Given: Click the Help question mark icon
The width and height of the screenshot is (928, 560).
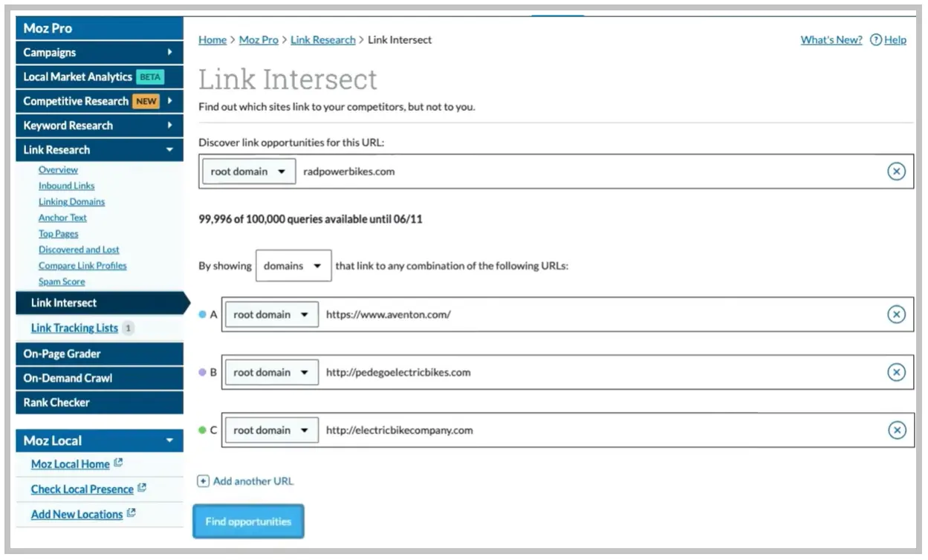Looking at the screenshot, I should (875, 40).
